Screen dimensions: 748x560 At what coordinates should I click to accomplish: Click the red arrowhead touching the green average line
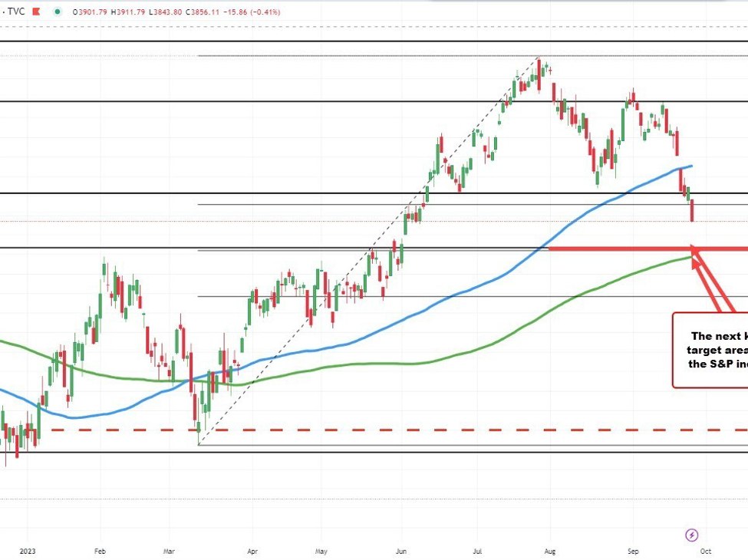tap(696, 259)
